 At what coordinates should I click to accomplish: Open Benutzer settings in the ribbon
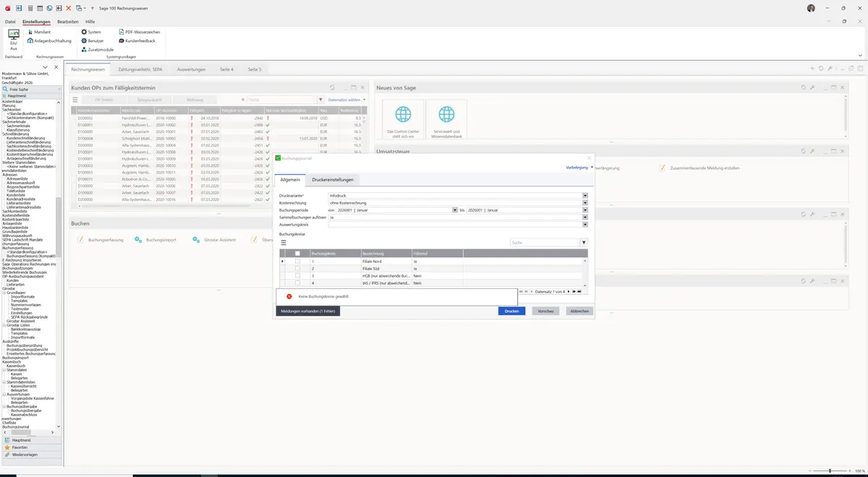93,41
